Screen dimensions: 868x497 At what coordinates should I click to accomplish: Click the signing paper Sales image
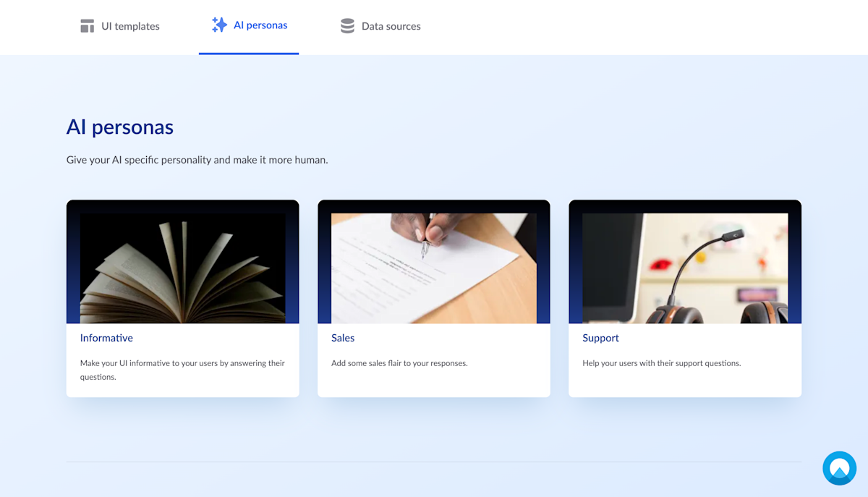tap(434, 268)
